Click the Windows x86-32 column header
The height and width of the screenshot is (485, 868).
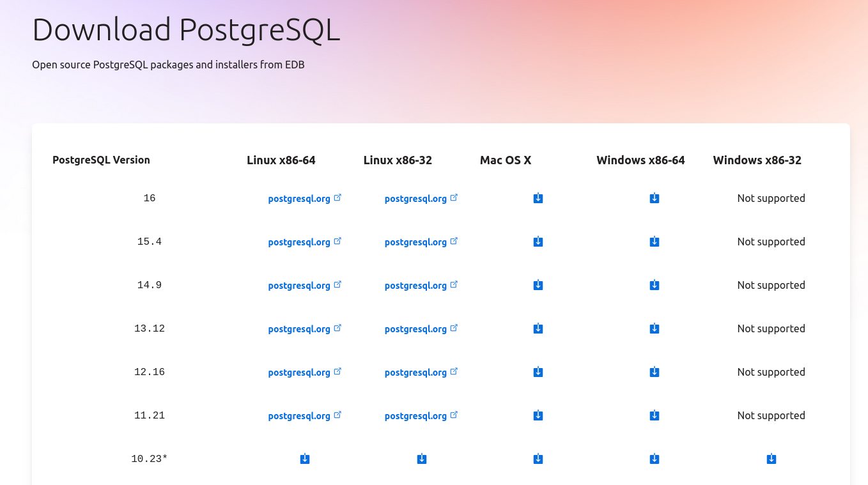coord(757,160)
